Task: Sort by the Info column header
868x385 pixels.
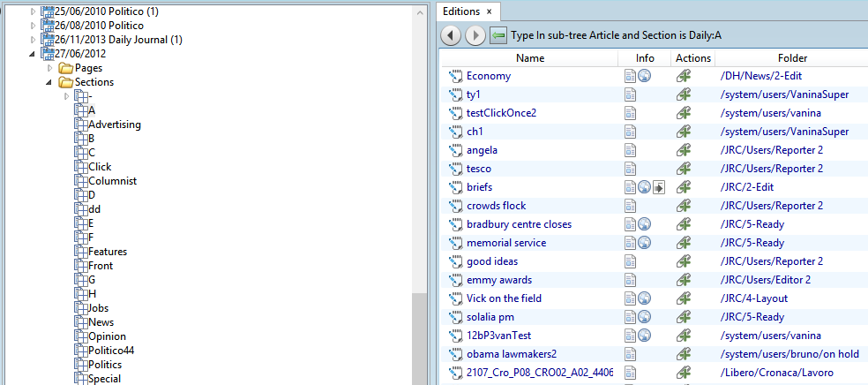Action: 645,58
